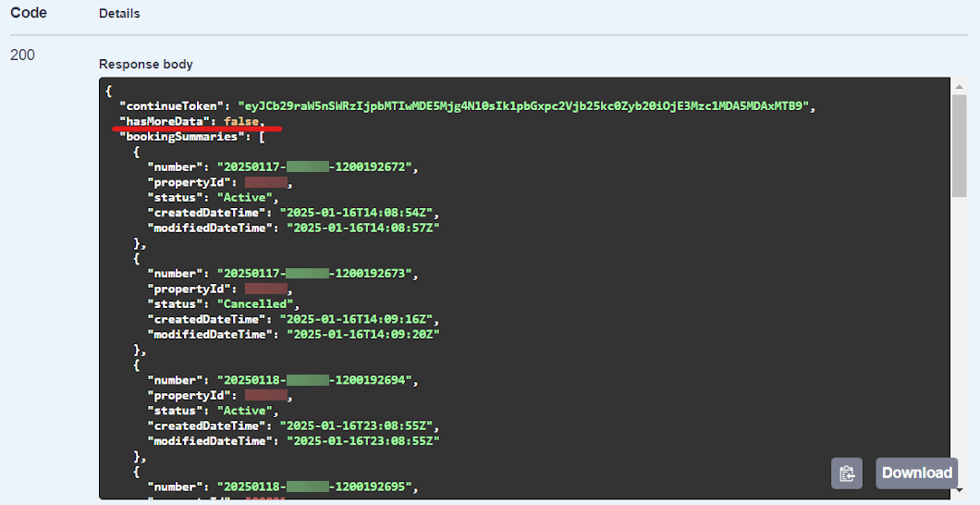Click createdDateTime value 2025-01-16T23:08:55Z
The width and height of the screenshot is (980, 505).
pyautogui.click(x=356, y=426)
